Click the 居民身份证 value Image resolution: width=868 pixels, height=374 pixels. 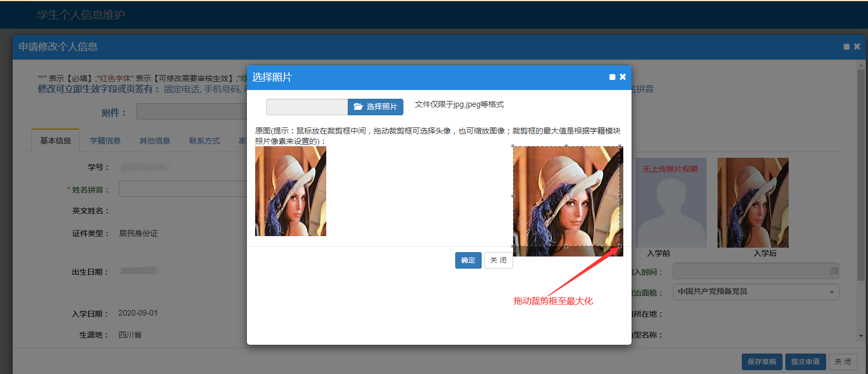click(138, 233)
